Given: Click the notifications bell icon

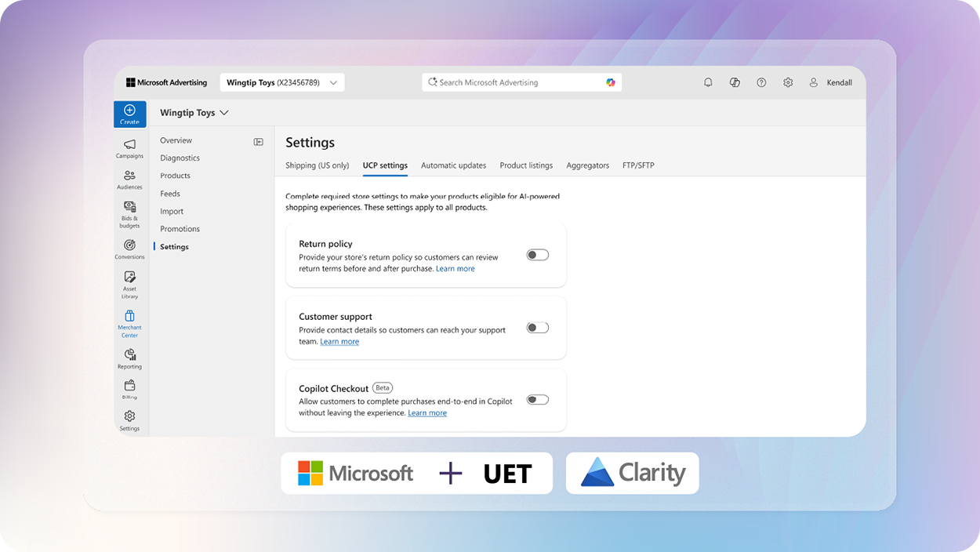Looking at the screenshot, I should click(708, 82).
